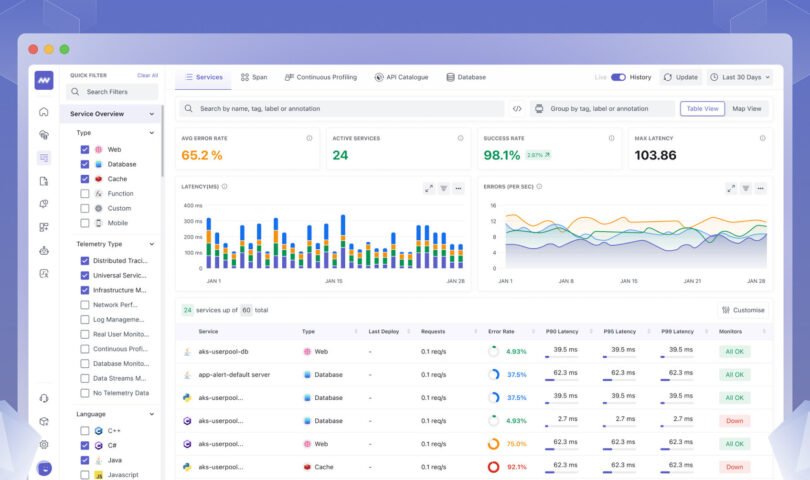Image resolution: width=810 pixels, height=480 pixels.
Task: Open the Last 30 Days dropdown
Action: pos(741,77)
